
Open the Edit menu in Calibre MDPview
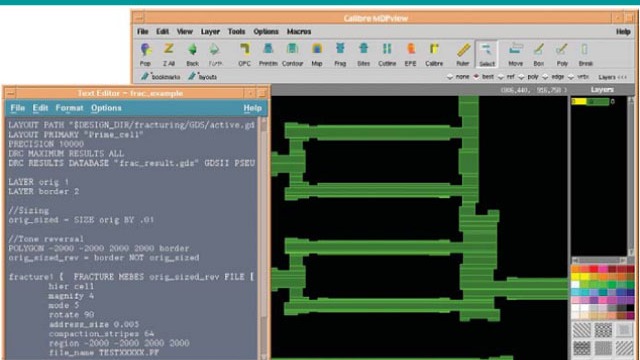tap(162, 31)
